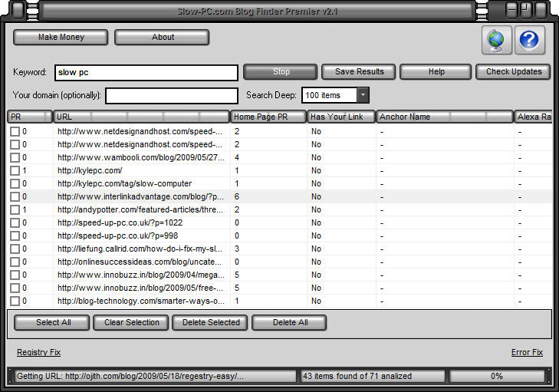The width and height of the screenshot is (559, 392).
Task: Open the Registry Fix link
Action: coord(38,352)
